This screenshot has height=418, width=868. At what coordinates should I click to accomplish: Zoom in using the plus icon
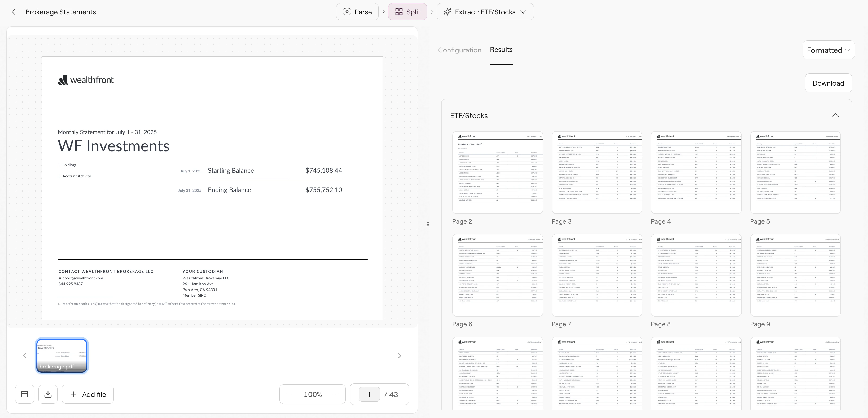pos(336,394)
